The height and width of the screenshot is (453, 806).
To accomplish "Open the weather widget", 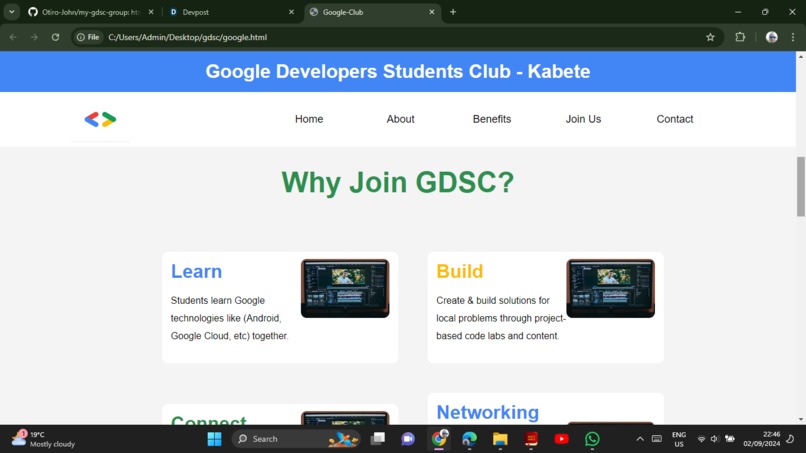I will pos(43,439).
